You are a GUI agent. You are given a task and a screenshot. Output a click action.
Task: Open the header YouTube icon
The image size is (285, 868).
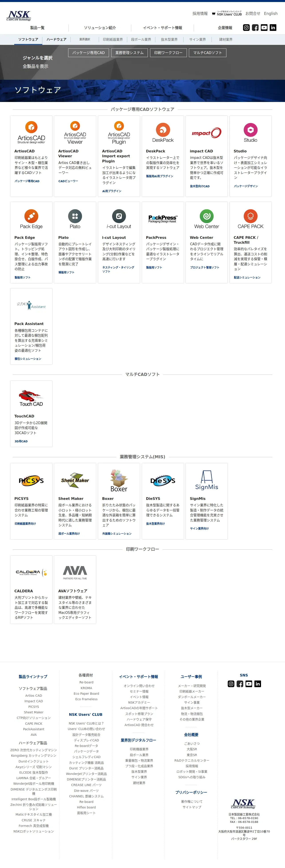[264, 28]
